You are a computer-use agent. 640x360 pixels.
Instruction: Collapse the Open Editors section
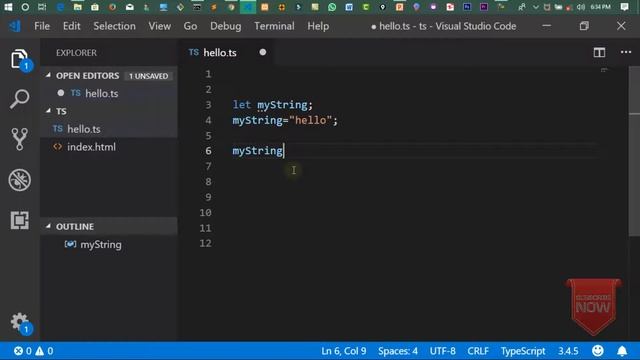[49, 75]
